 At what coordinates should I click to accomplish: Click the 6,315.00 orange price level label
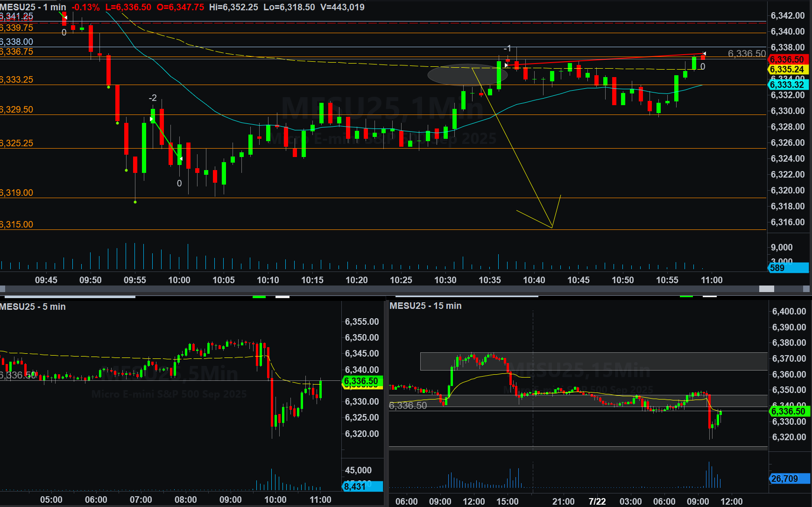17,224
